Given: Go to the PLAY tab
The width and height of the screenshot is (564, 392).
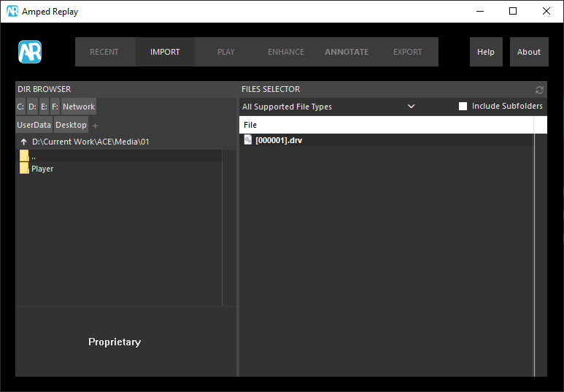Looking at the screenshot, I should [226, 52].
